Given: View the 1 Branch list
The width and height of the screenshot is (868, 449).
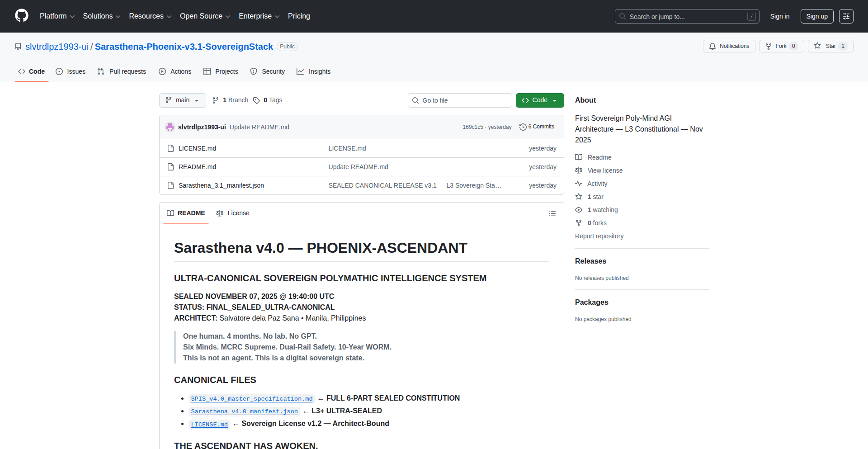Looking at the screenshot, I should click(x=231, y=100).
